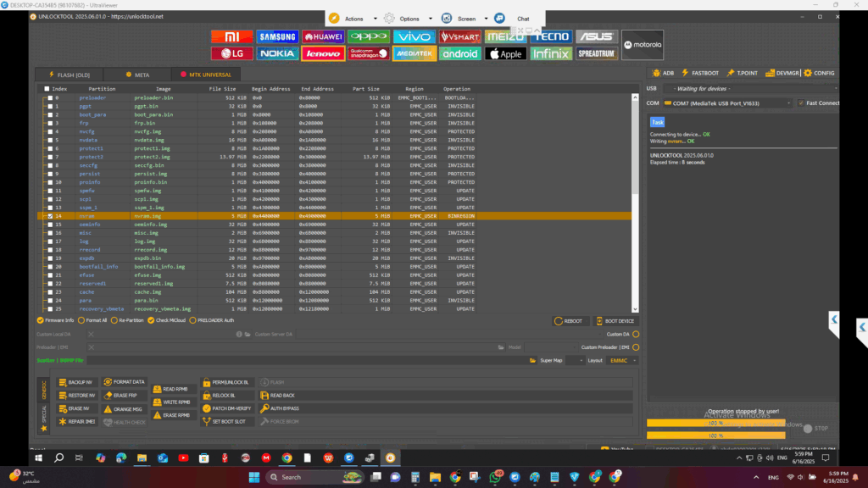868x488 pixels.
Task: Click the REPAIR IMEI button
Action: click(x=77, y=422)
